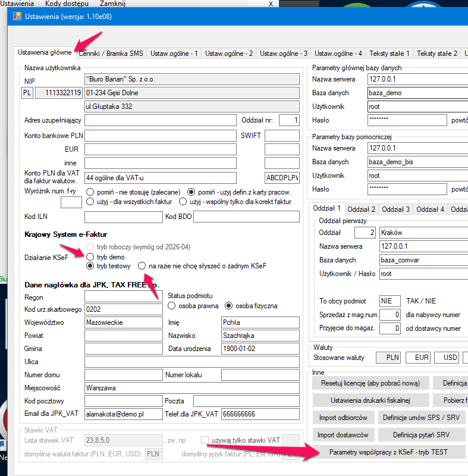Choose 'na razie nie chcę słyszeć' KSeF option
468x476 pixels.
(142, 266)
